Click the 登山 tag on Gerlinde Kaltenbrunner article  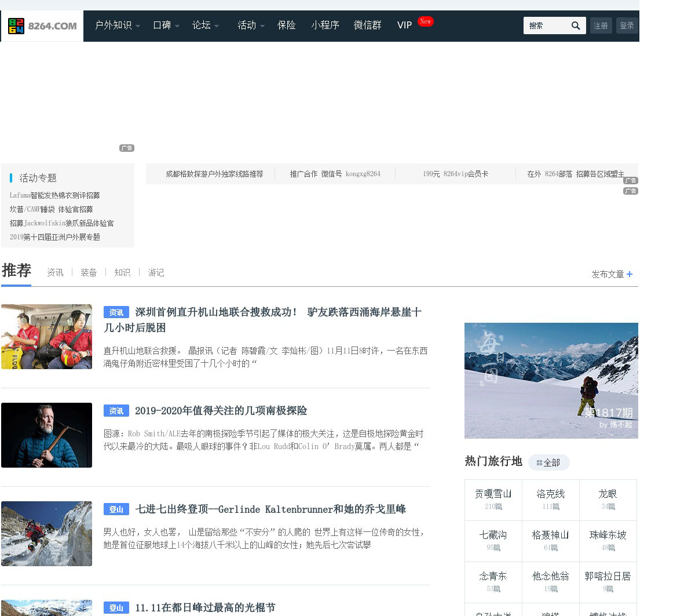tap(116, 509)
